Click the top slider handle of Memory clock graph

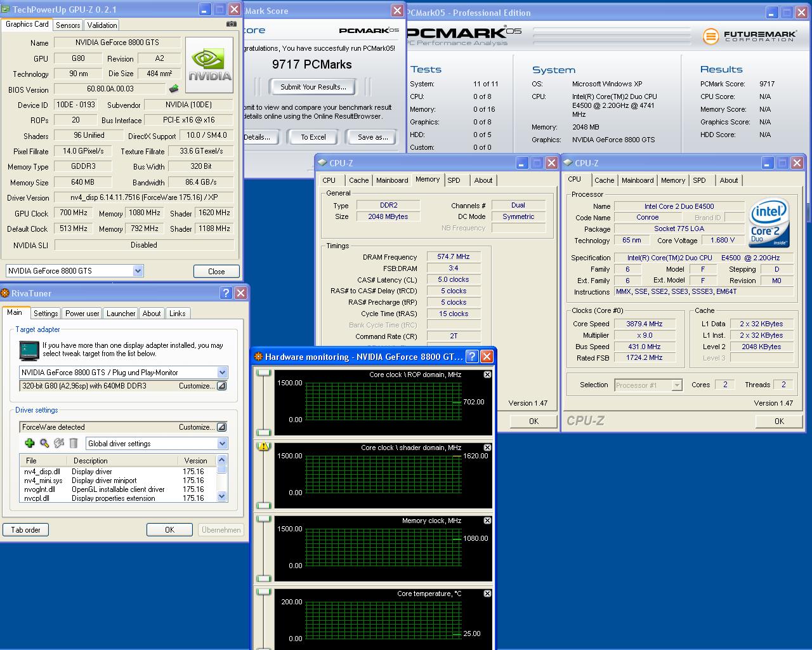tap(263, 519)
